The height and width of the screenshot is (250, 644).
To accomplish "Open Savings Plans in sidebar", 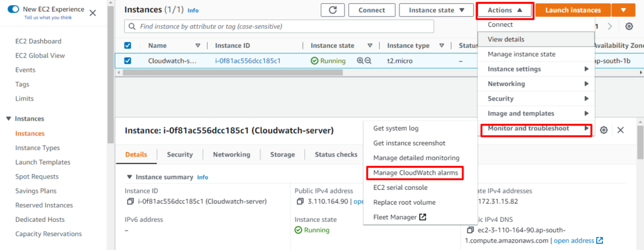I will pyautogui.click(x=36, y=191).
